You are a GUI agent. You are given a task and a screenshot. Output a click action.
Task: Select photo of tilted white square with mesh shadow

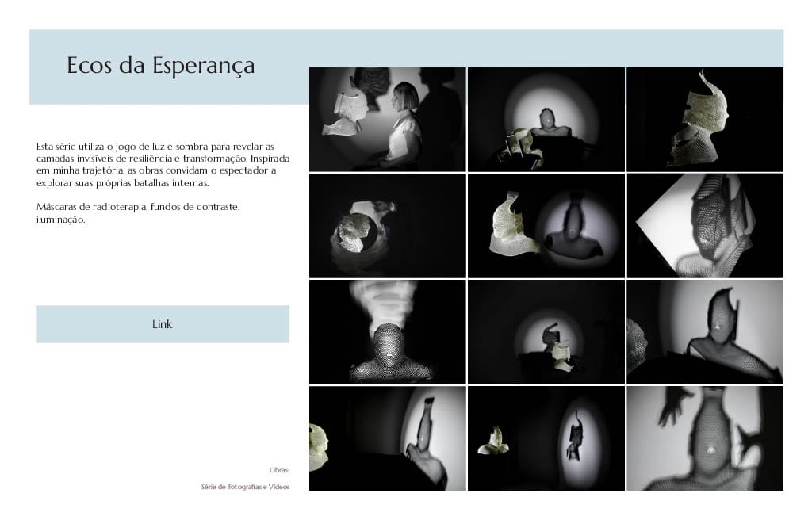pyautogui.click(x=705, y=226)
